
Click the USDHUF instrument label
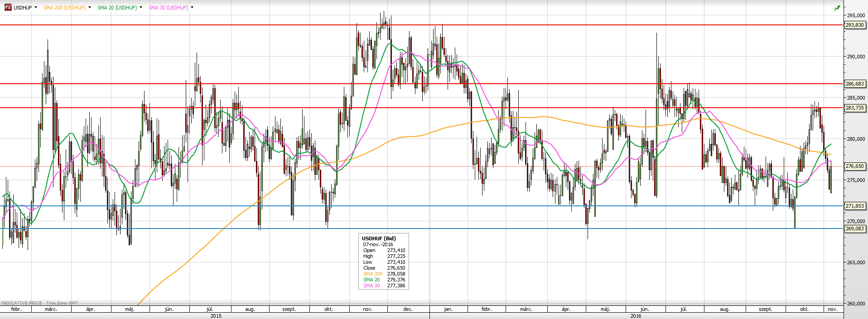click(23, 8)
